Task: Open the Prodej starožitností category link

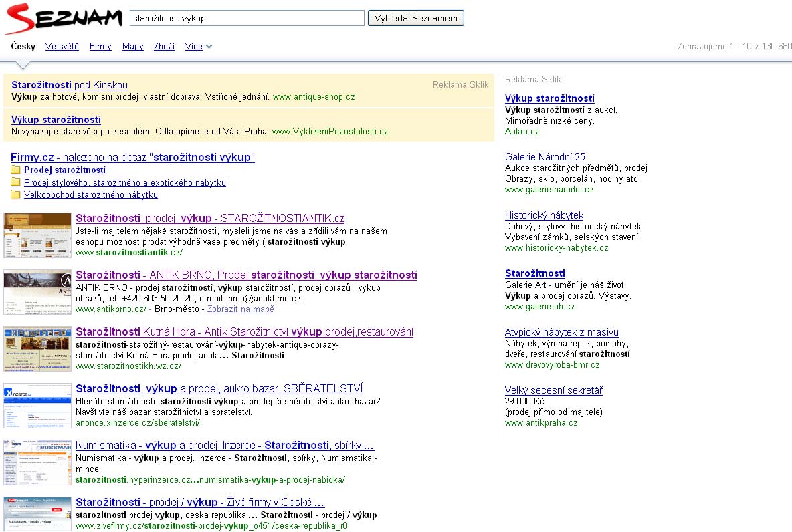Action: [65, 170]
